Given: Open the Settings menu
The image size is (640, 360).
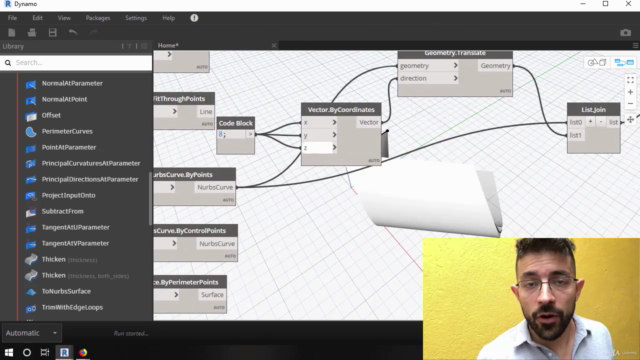Looking at the screenshot, I should click(136, 18).
